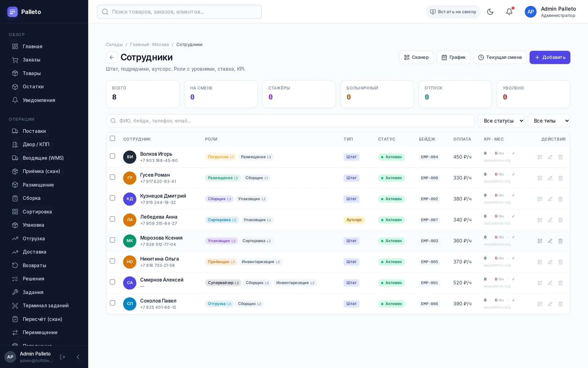Edit Волков Игорь with pencil icon
This screenshot has width=588, height=368.
550,157
